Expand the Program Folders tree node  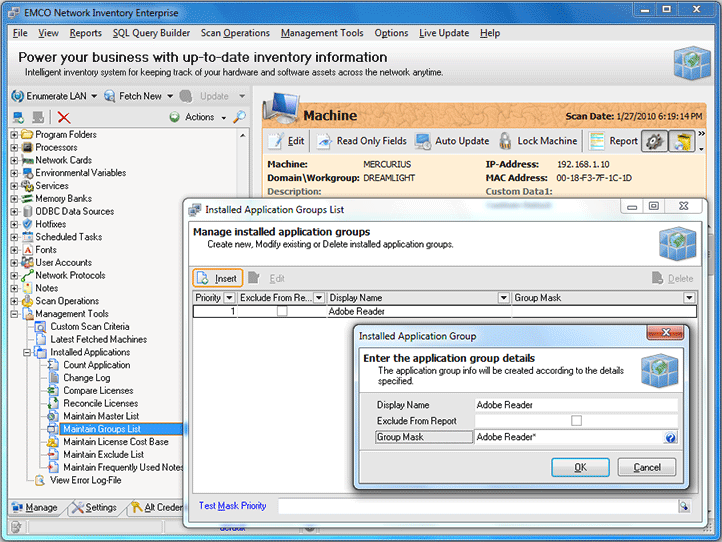point(15,135)
